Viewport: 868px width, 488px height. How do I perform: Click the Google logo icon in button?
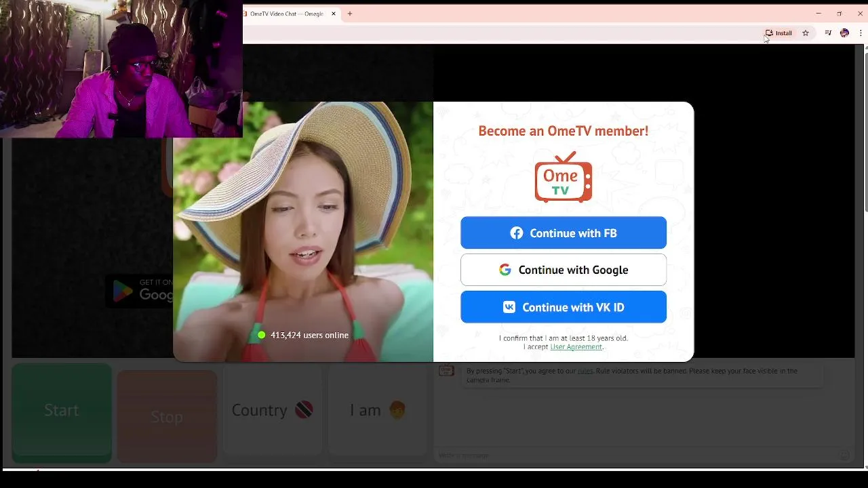coord(505,270)
